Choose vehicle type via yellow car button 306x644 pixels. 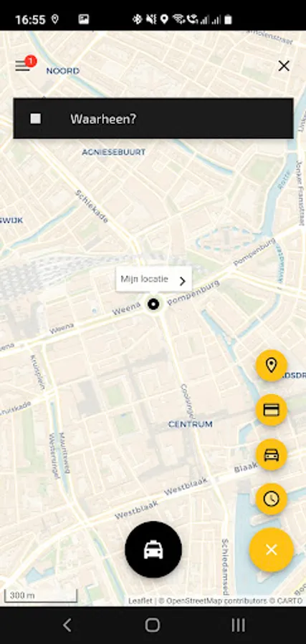tap(271, 454)
